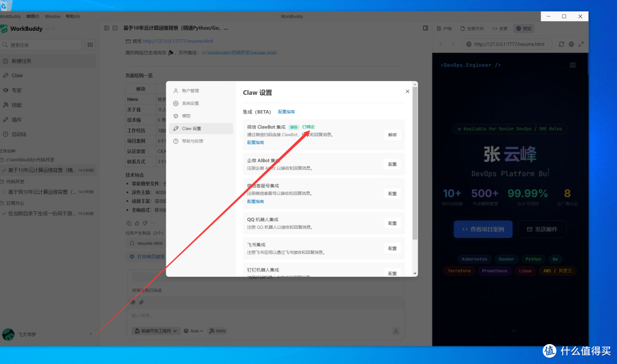617x364 pixels.
Task: Click browser forward arrow in preview panel
Action: click(453, 45)
